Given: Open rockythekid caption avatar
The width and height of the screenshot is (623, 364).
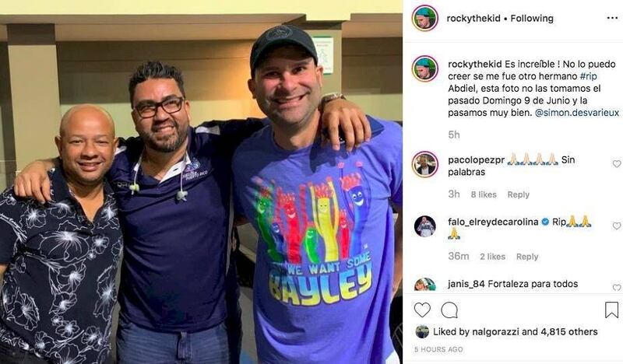Looking at the screenshot, I should (424, 68).
